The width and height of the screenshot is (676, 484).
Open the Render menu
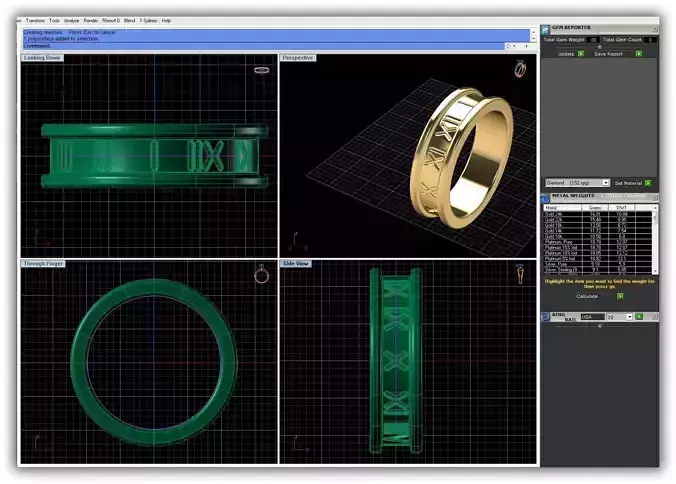pyautogui.click(x=91, y=20)
